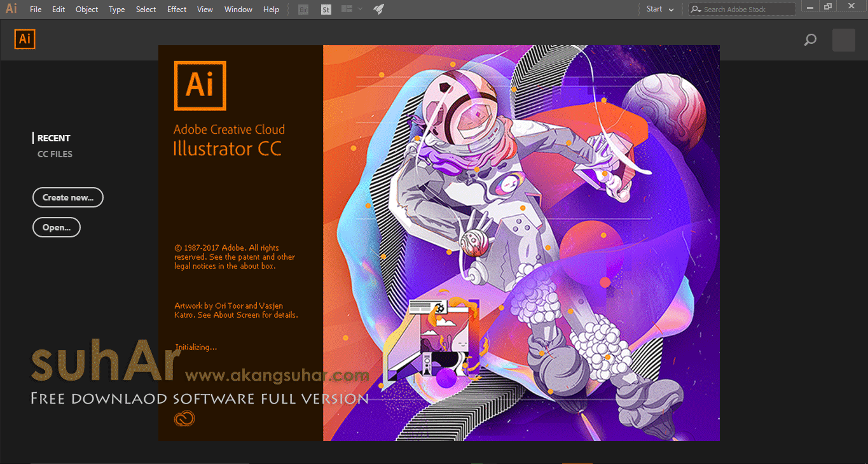Select the RECENT tab

(54, 138)
